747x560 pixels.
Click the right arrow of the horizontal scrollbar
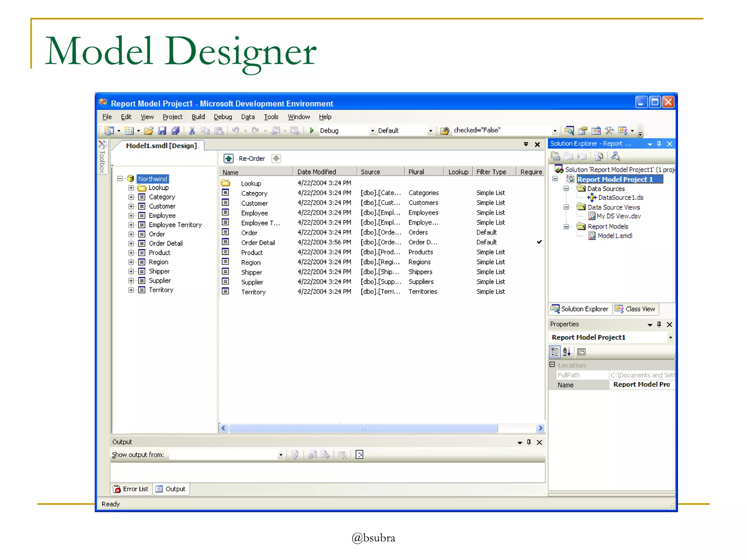[x=541, y=428]
